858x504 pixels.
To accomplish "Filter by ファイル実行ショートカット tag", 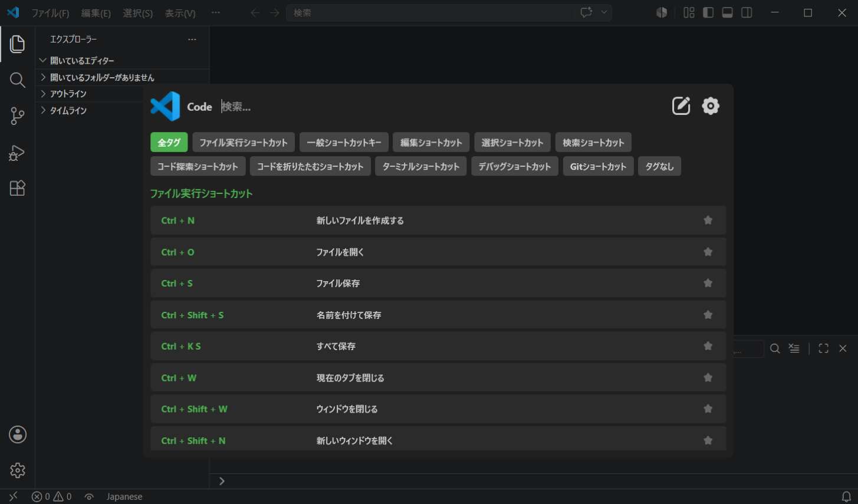I will click(244, 142).
